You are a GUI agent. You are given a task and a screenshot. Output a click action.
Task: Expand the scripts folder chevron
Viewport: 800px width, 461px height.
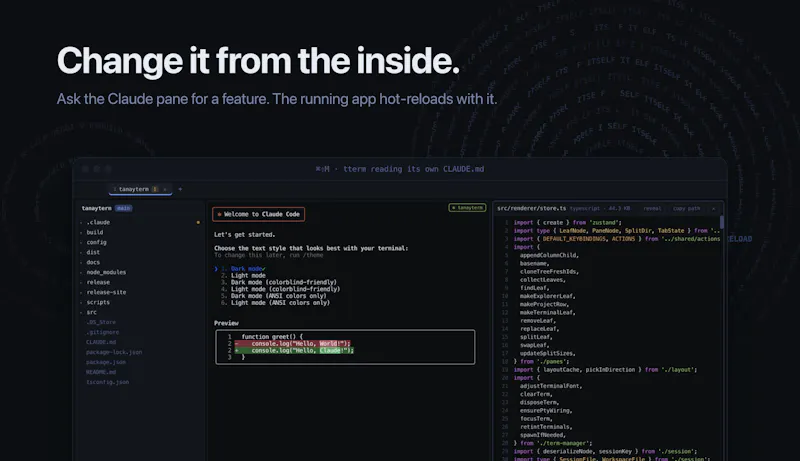[81, 302]
